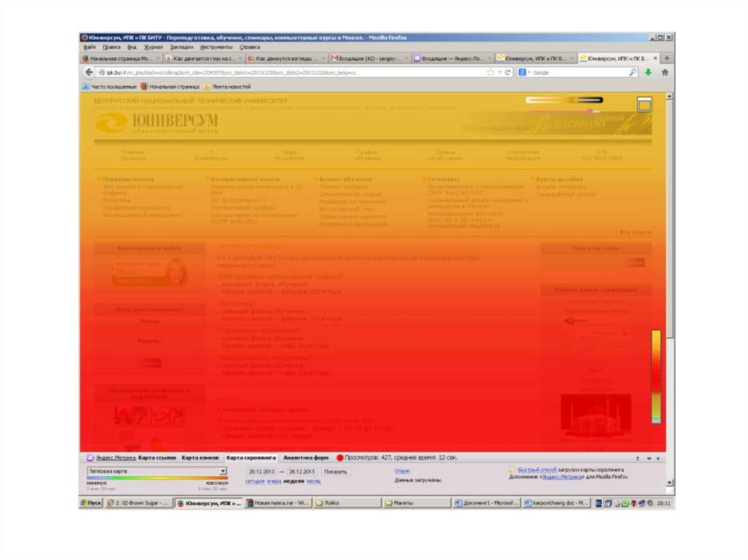The height and width of the screenshot is (560, 748).
Task: Switch to Начальная страница Mozilla tab
Action: 122,58
